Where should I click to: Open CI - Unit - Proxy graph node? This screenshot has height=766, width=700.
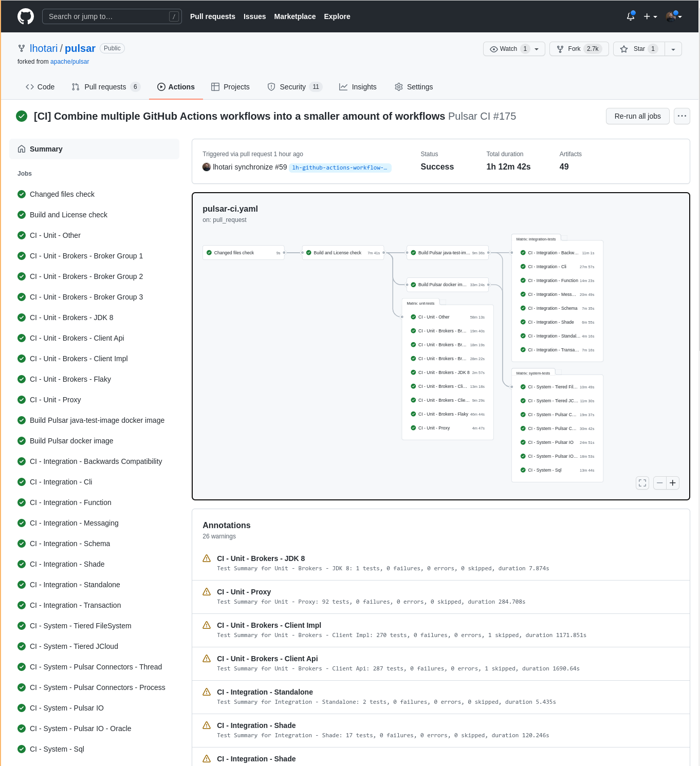tap(448, 428)
